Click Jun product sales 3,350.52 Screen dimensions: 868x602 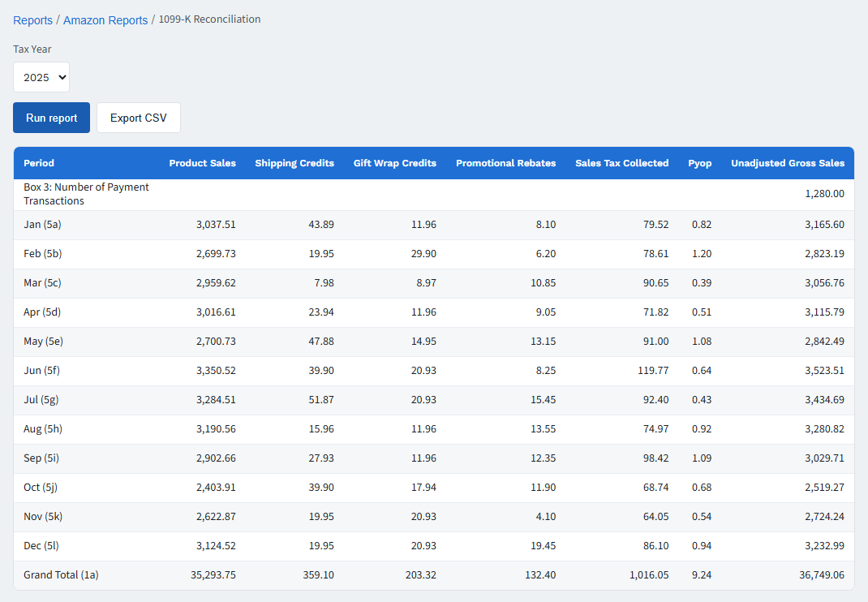point(216,371)
